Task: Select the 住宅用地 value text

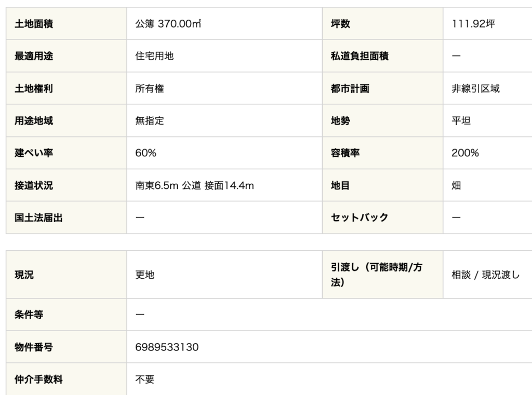Action: (x=154, y=56)
